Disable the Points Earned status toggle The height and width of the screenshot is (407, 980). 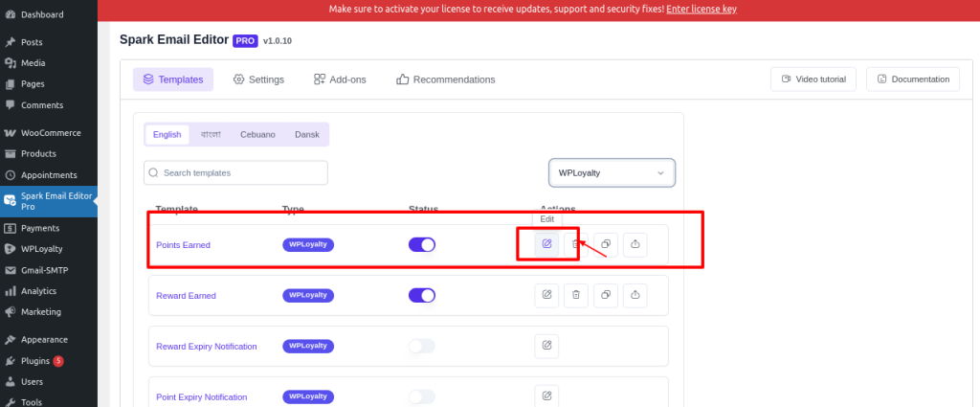[422, 244]
